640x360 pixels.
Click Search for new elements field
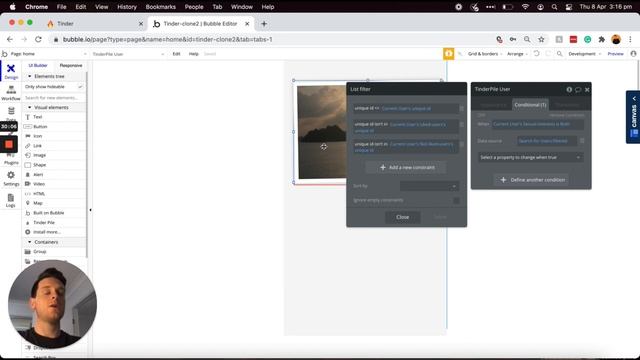pyautogui.click(x=53, y=98)
